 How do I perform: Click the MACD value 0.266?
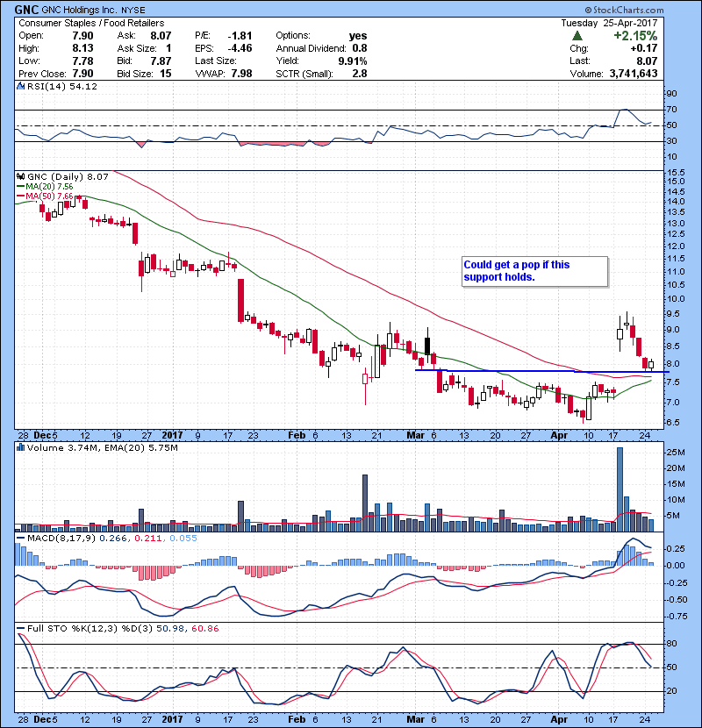point(113,539)
